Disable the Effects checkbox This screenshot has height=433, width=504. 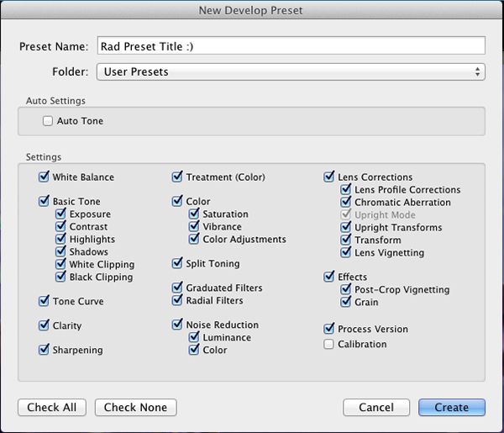pos(328,277)
